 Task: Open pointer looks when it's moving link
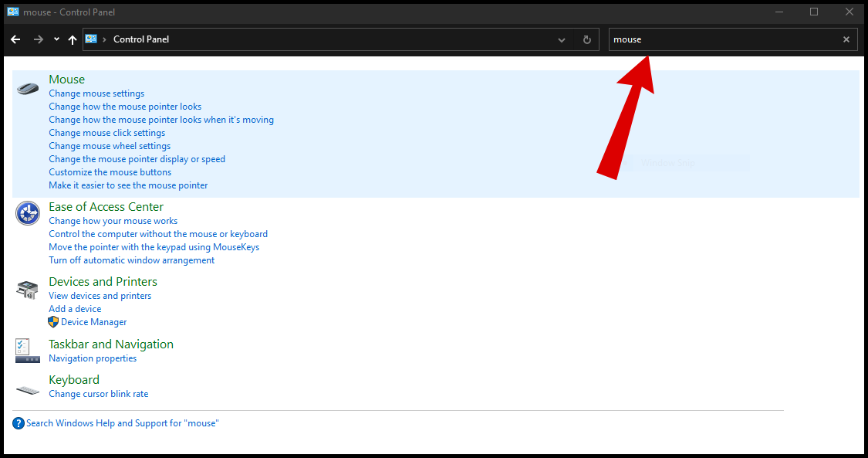(x=161, y=120)
